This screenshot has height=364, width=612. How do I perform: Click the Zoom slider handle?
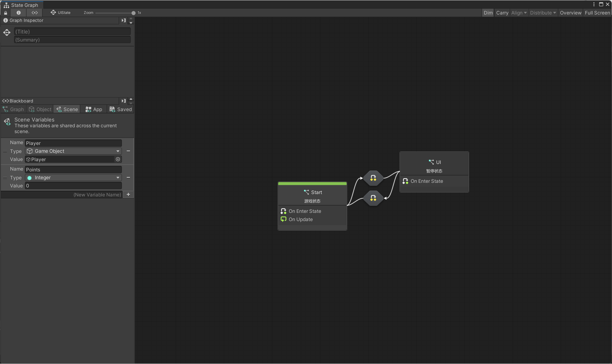point(133,13)
